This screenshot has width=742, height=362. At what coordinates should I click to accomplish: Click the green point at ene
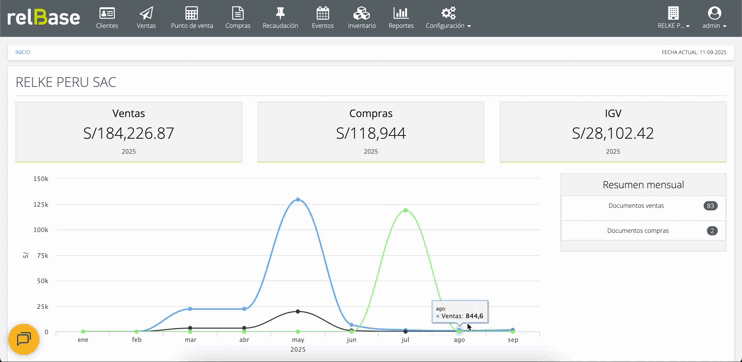pyautogui.click(x=83, y=332)
